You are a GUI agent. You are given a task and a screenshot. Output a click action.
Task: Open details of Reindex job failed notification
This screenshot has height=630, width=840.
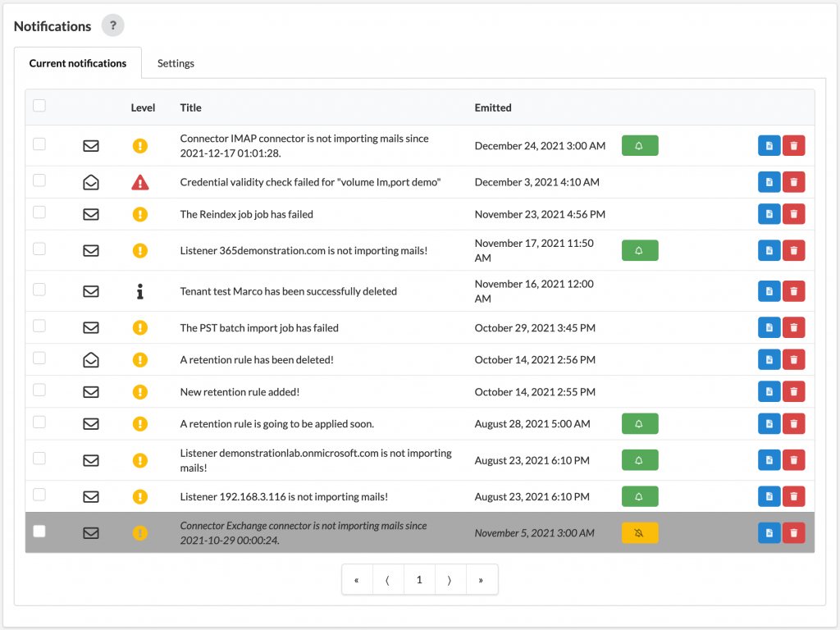tap(769, 214)
